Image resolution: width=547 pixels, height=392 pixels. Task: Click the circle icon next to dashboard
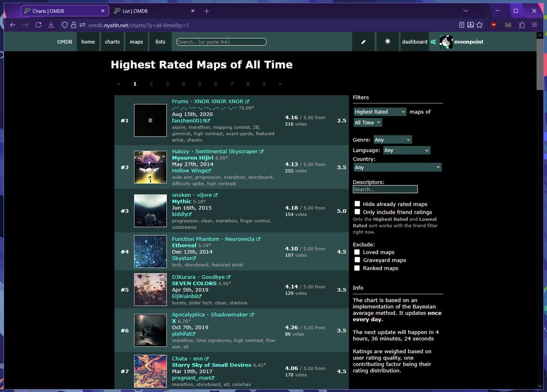click(387, 41)
